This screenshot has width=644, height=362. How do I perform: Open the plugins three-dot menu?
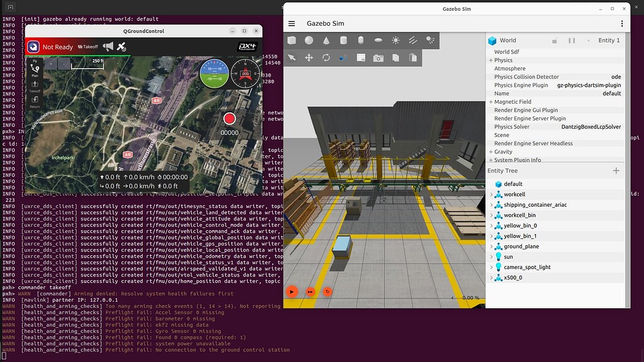point(622,24)
